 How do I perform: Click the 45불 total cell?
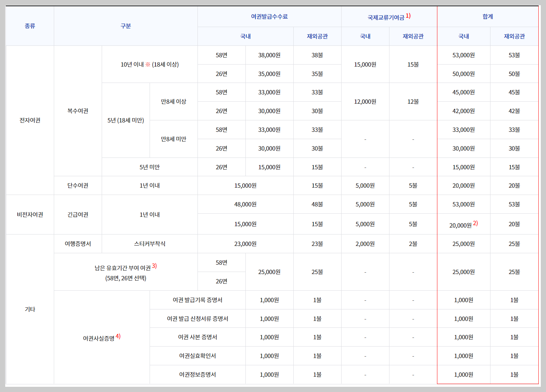(x=514, y=92)
